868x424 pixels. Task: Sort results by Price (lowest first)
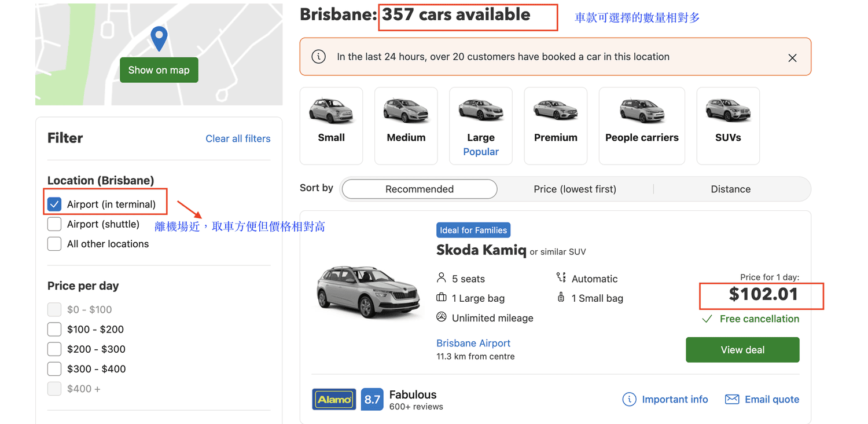575,189
